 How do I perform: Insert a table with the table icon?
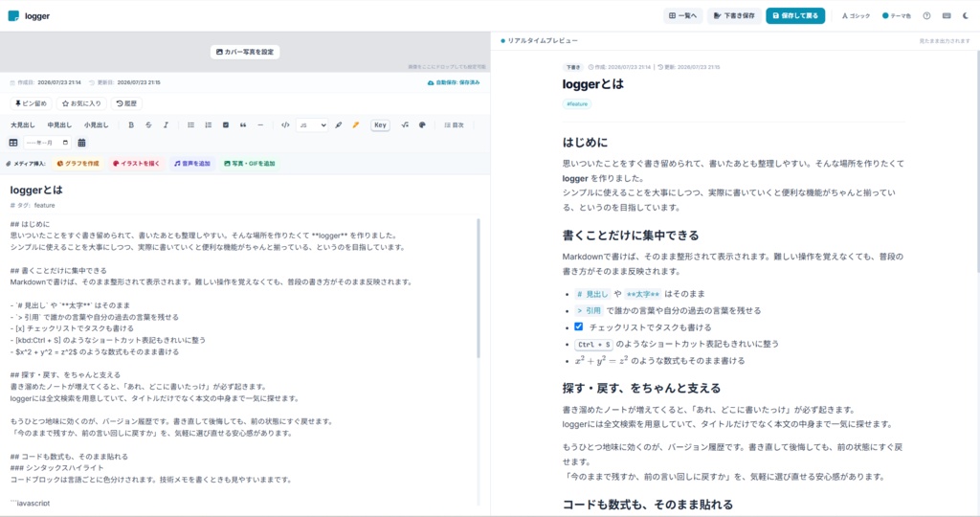click(13, 143)
